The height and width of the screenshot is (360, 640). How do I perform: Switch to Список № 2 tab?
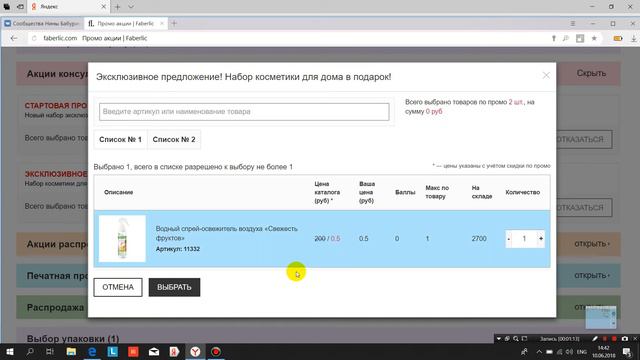[174, 140]
